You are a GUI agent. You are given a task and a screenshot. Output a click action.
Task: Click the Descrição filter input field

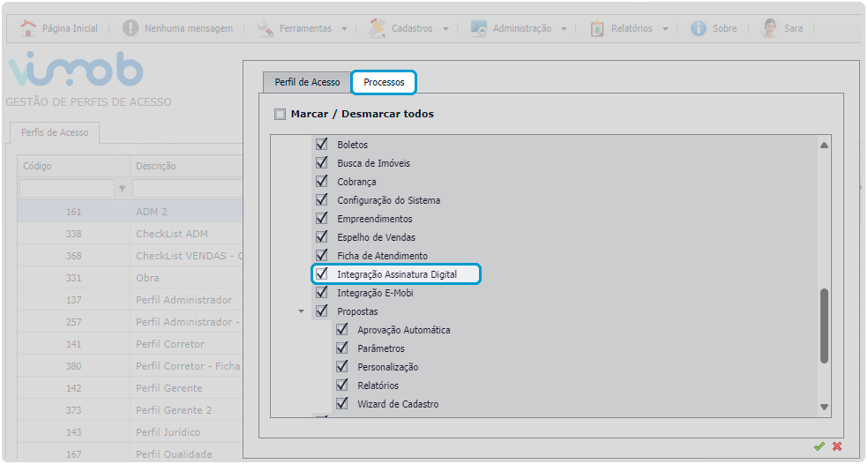coord(187,189)
